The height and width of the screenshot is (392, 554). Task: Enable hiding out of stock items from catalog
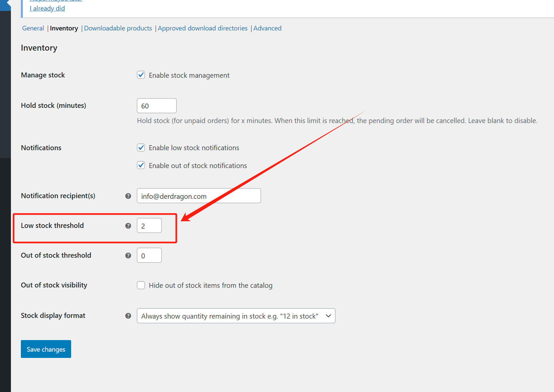pyautogui.click(x=141, y=285)
